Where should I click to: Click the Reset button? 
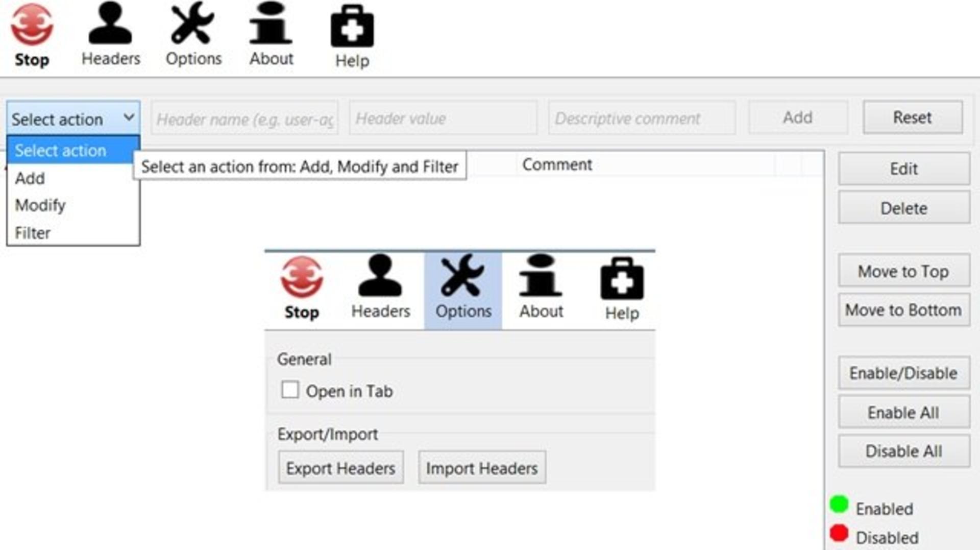[x=913, y=117]
